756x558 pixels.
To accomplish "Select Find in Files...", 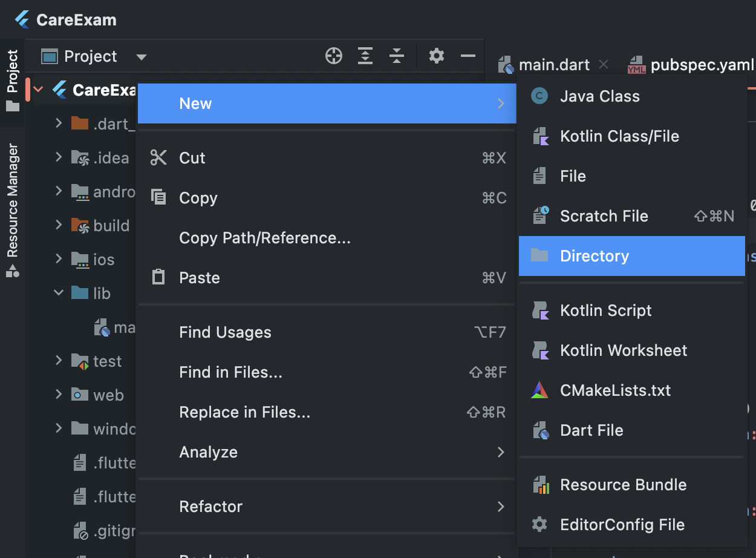I will (327, 372).
